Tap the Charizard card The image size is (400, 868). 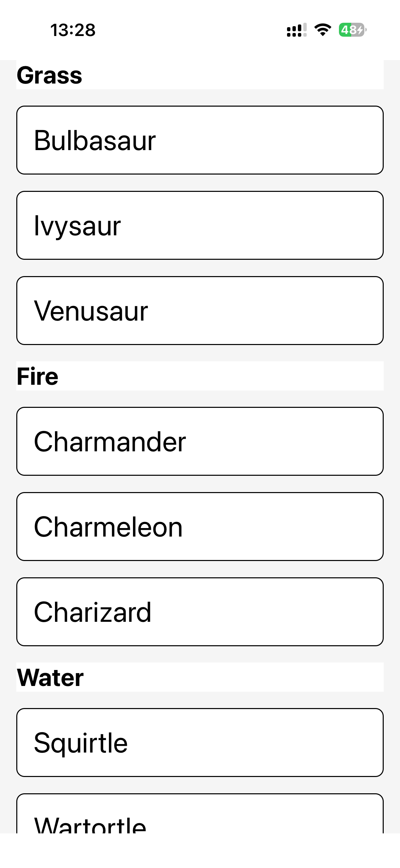[200, 612]
